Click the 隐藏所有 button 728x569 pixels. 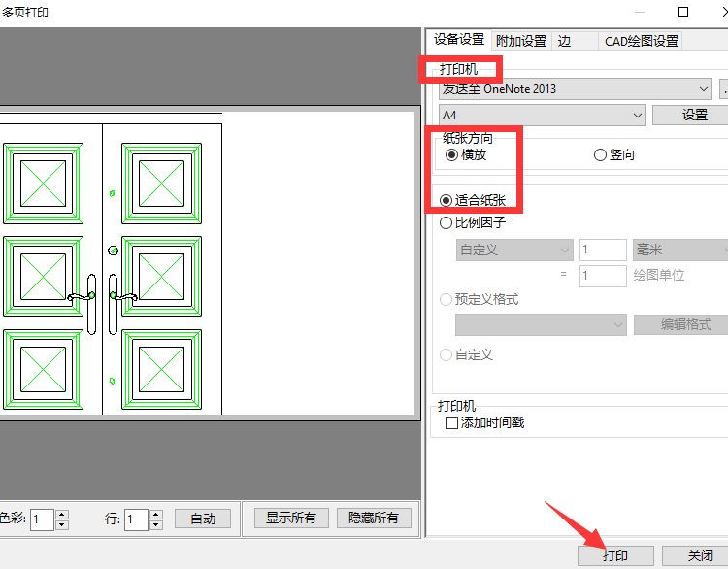(374, 518)
